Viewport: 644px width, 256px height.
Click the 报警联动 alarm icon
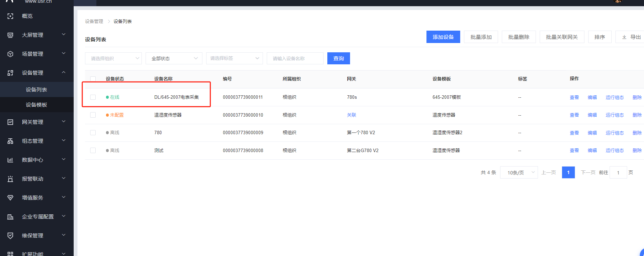click(10, 179)
